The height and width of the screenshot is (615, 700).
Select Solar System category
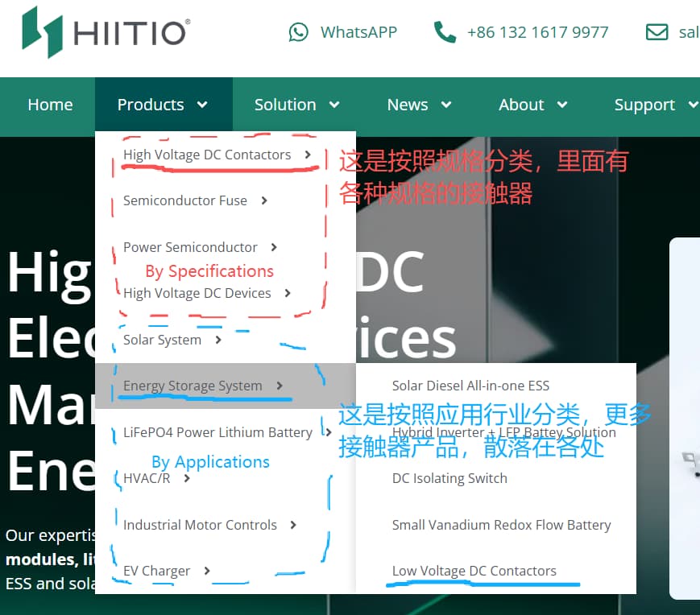(x=162, y=340)
